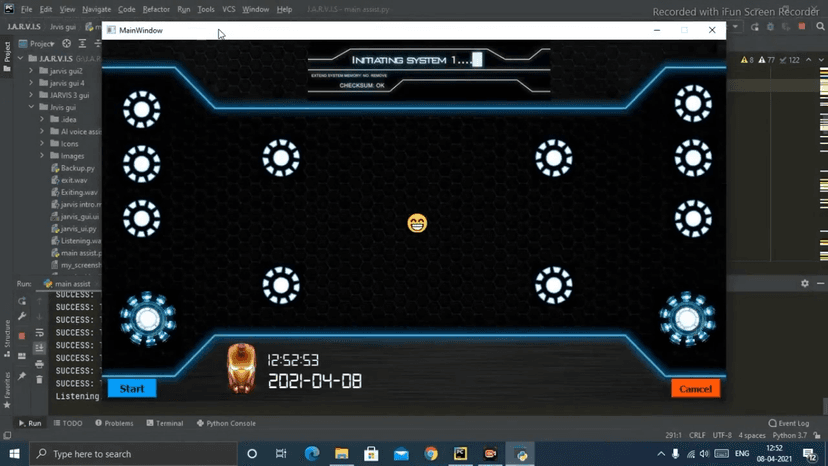The height and width of the screenshot is (466, 828).
Task: Click the restore layout icon in Run panel
Action: coord(22,356)
